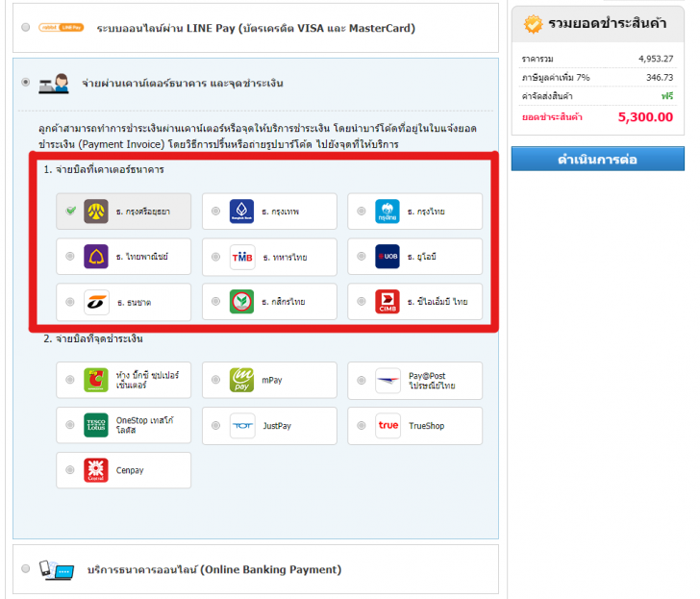This screenshot has height=599, width=700.
Task: Choose the Bangkok Bank radio option
Action: (215, 211)
